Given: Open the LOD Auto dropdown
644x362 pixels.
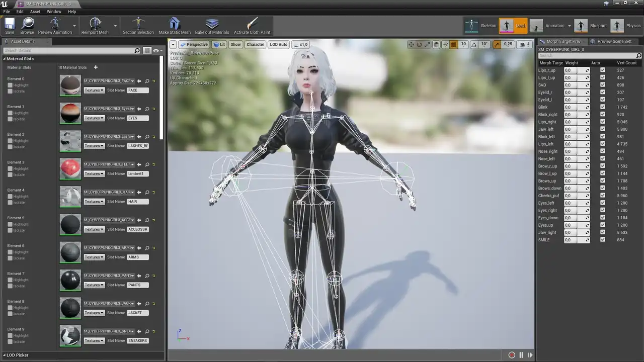Looking at the screenshot, I should click(278, 45).
